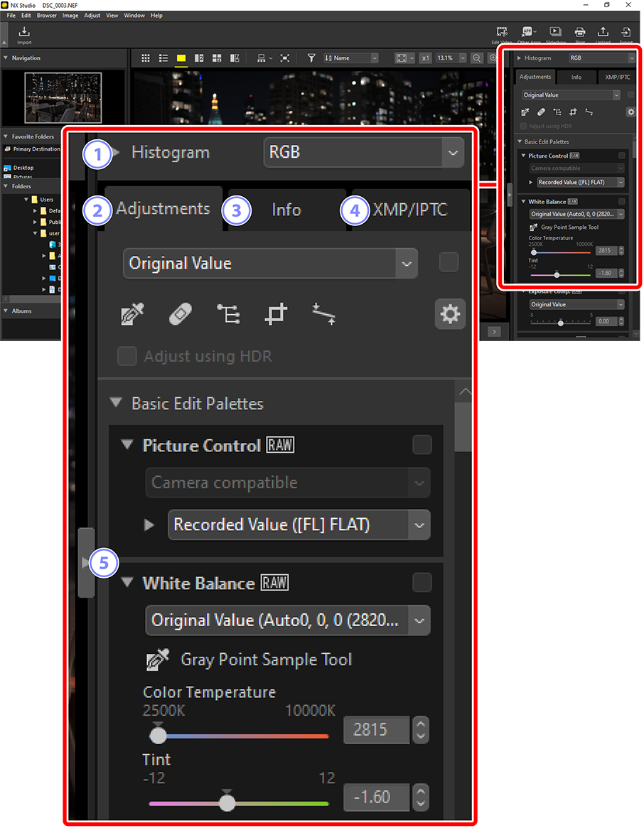This screenshot has width=644, height=828.
Task: Open the Exposure Comp Original Value dropdown
Action: click(577, 305)
